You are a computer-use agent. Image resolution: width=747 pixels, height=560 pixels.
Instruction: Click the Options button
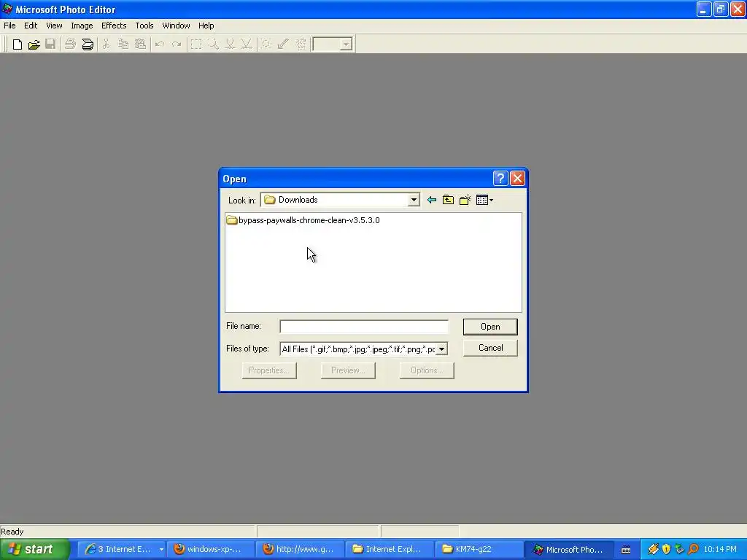[x=427, y=370]
